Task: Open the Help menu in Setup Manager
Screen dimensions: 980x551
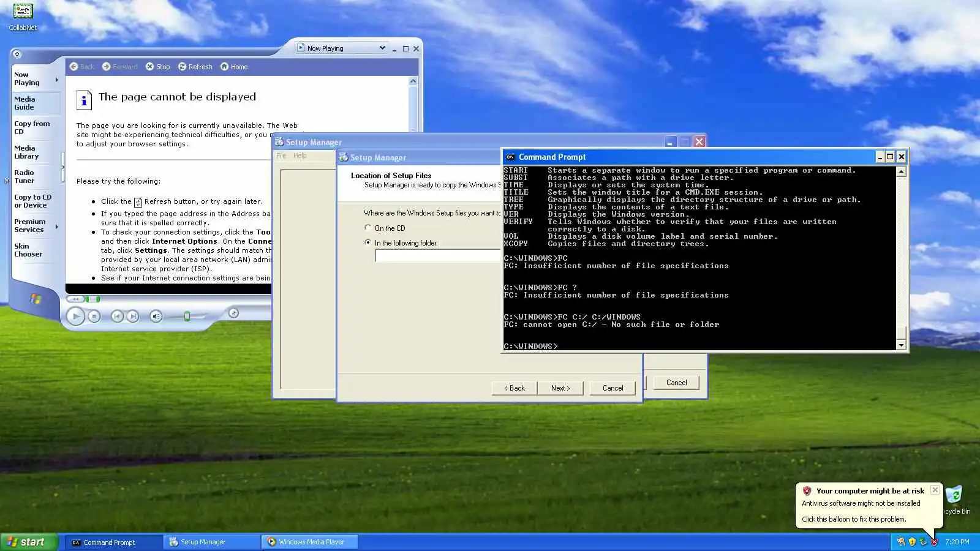Action: (300, 156)
